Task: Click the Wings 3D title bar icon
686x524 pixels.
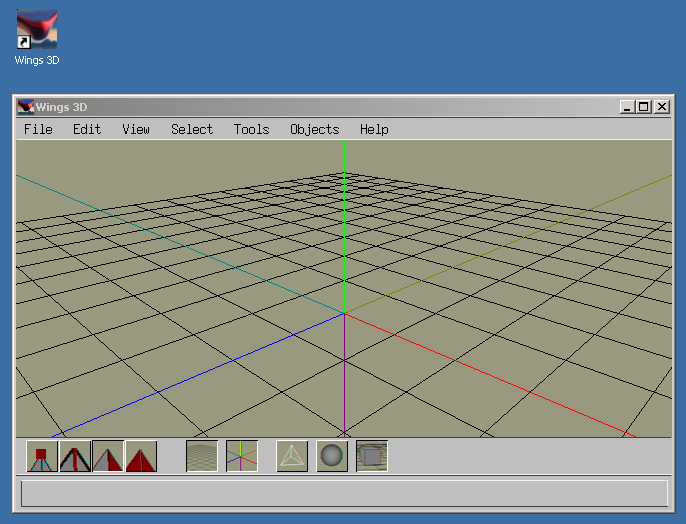Action: tap(26, 107)
